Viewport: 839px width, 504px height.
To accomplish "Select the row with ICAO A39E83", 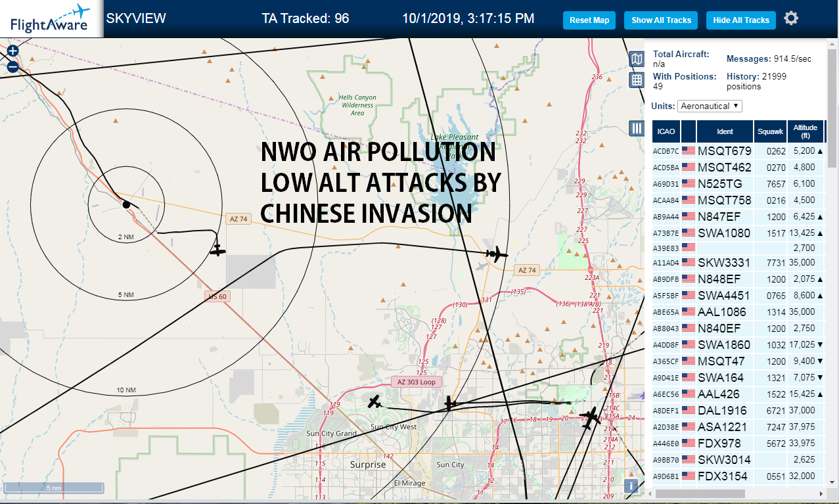I will [738, 248].
